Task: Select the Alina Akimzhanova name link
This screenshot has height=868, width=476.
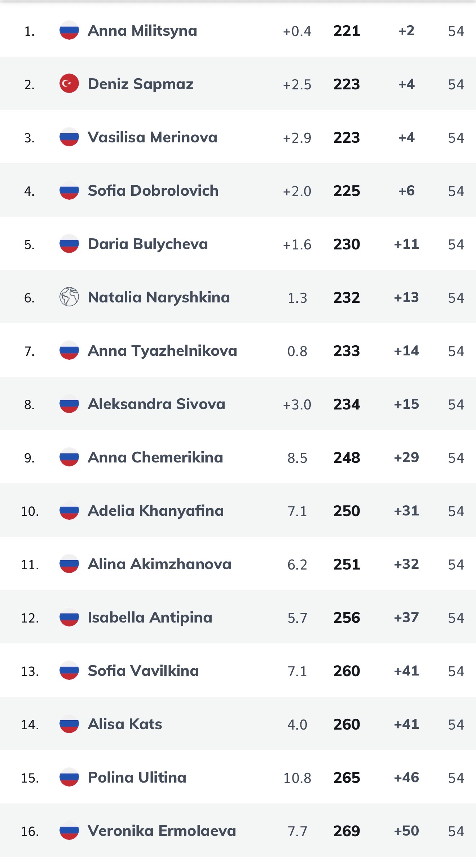Action: click(x=159, y=564)
